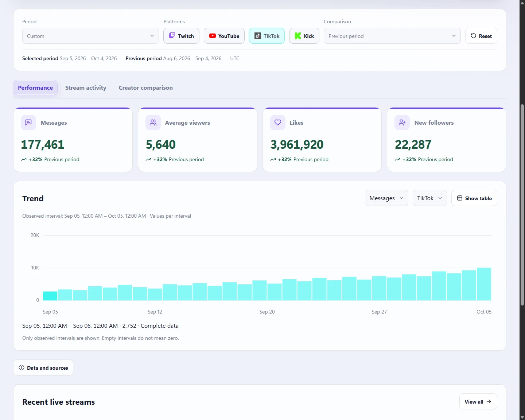Click the Messages card chat icon
The image size is (525, 420).
click(28, 122)
